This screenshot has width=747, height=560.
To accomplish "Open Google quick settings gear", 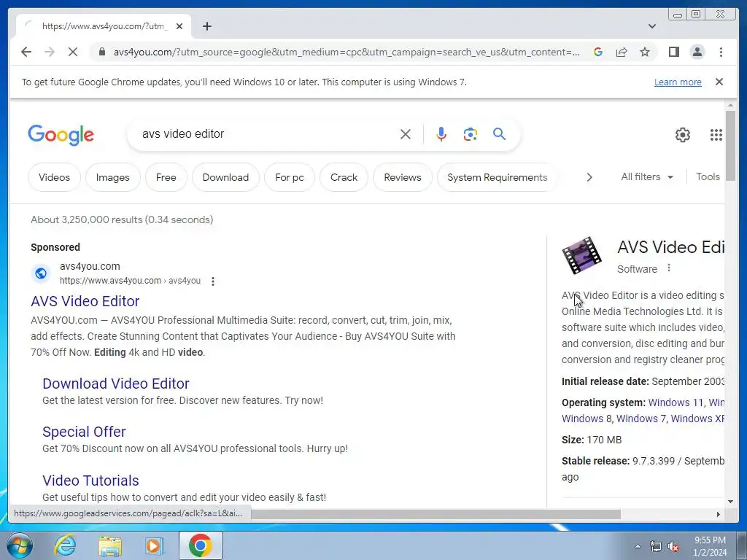I will 682,135.
